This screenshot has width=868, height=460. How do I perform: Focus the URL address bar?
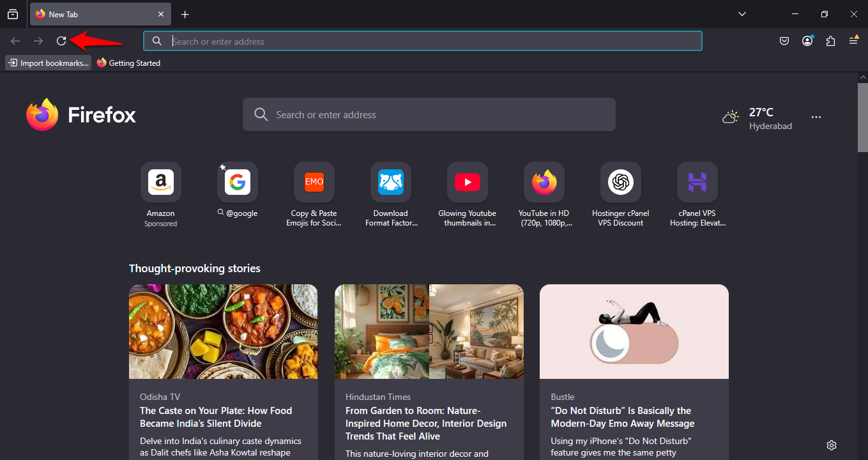(422, 41)
